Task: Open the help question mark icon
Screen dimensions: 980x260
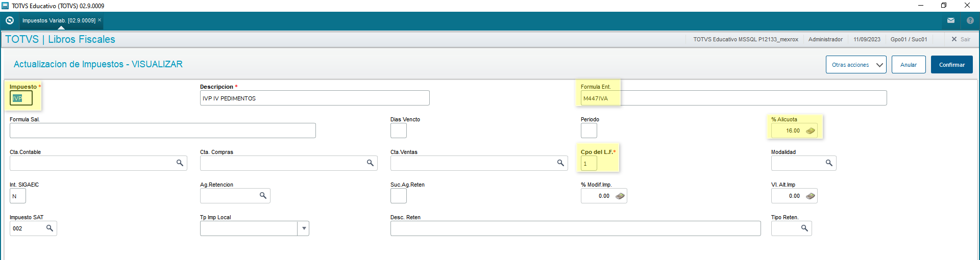Action: pos(970,20)
